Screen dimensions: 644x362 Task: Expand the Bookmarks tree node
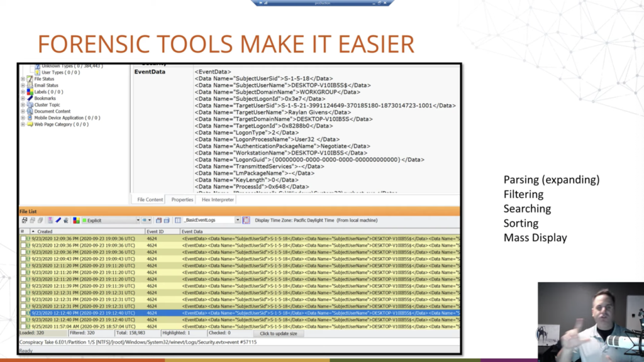[23, 99]
